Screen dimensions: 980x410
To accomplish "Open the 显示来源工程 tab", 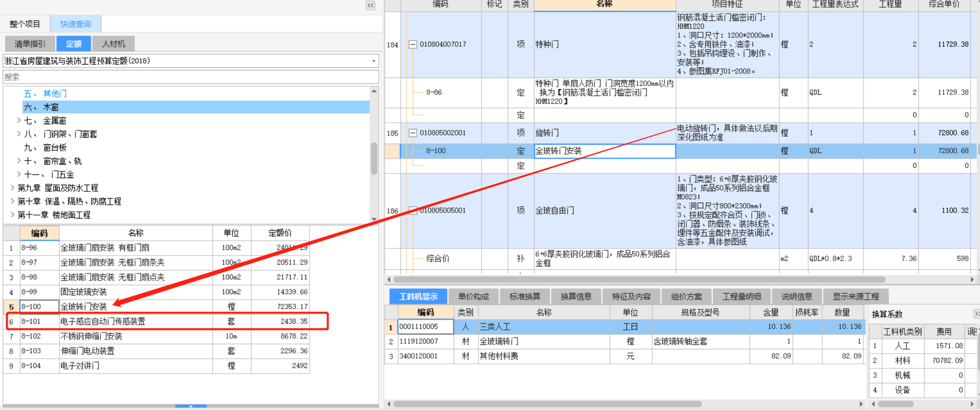I will pos(856,297).
